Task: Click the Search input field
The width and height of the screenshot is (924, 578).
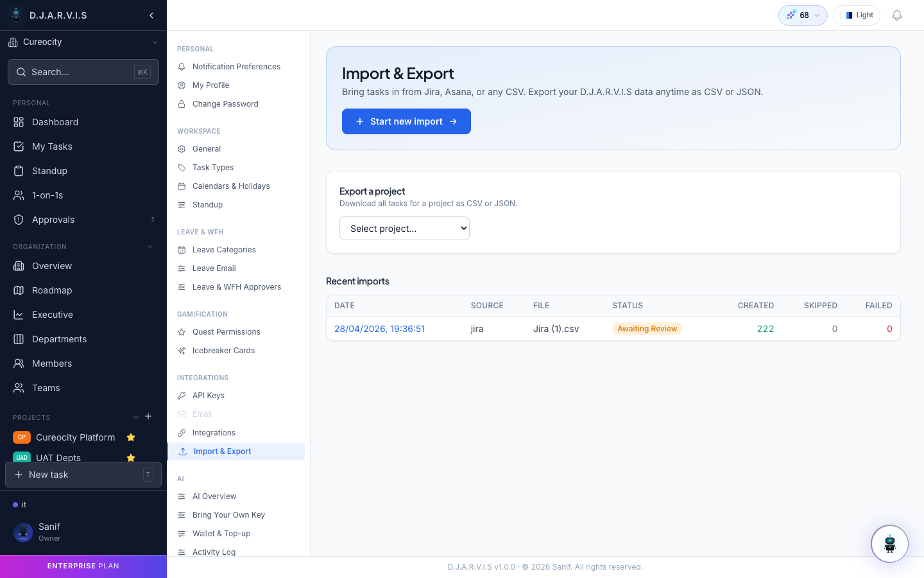Action: click(x=83, y=72)
